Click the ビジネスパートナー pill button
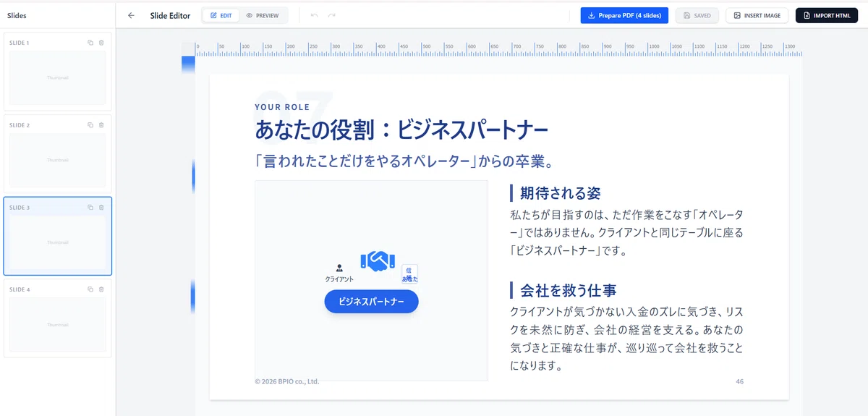This screenshot has height=416, width=868. click(371, 301)
